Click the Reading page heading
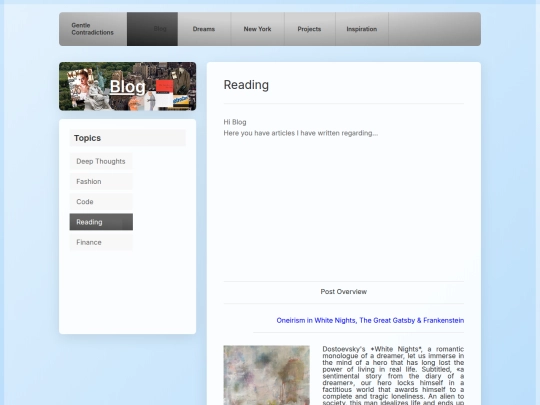Image resolution: width=540 pixels, height=405 pixels. pos(246,85)
